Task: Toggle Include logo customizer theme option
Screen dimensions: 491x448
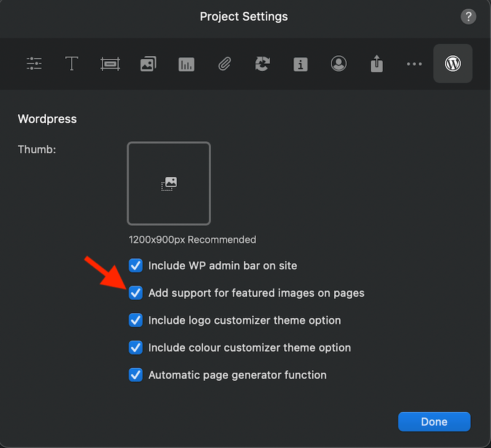Action: pos(136,320)
